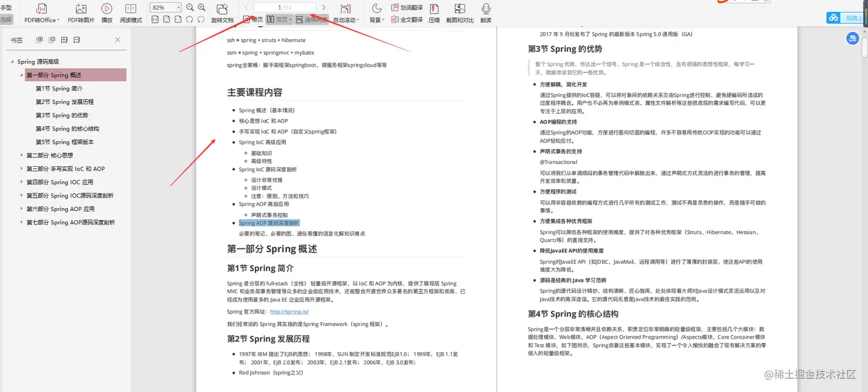This screenshot has height=392, width=868.
Task: Collapse 第一部分 Spring 概述 bookmark
Action: pos(22,75)
